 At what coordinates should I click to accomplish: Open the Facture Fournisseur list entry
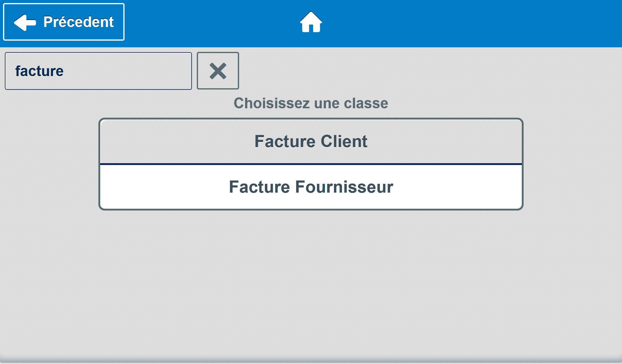[x=311, y=187]
